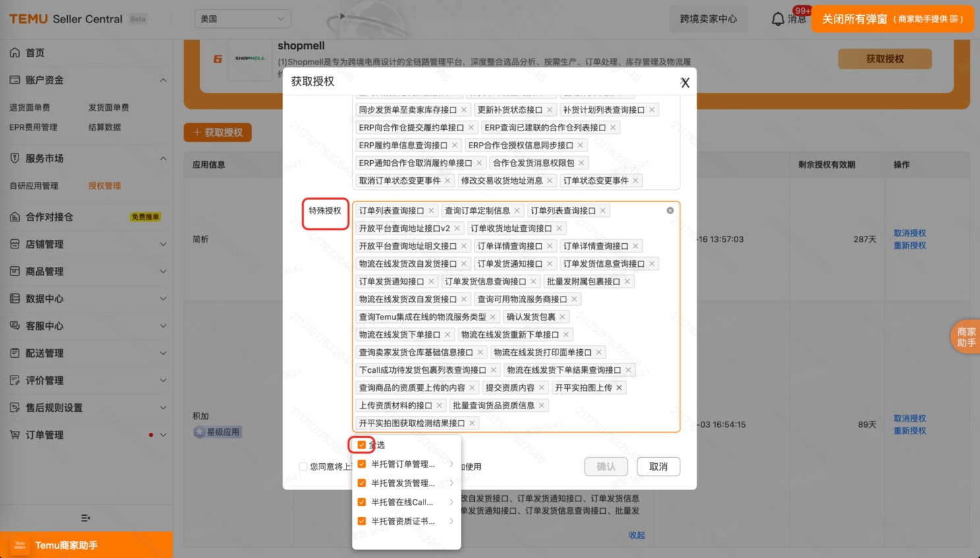Expand 半托管订单管理 submenu arrow
The image size is (980, 558).
[x=451, y=464]
